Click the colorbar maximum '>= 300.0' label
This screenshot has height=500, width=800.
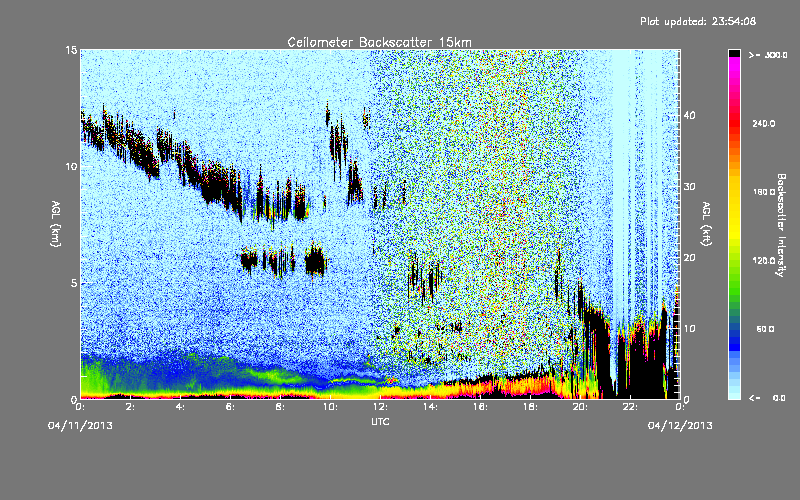(x=768, y=55)
